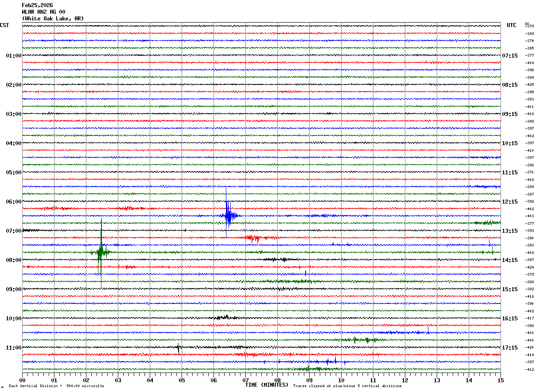Click the White Oak Lake, AR location text
This screenshot has width=536, height=392.
52,19
